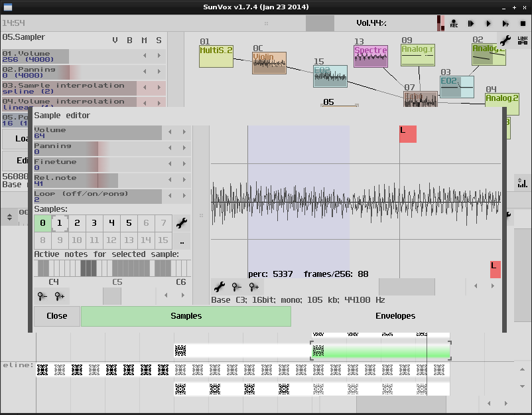Viewport: 532px width, 415px height.
Task: Click the LINK icon in module view
Action: click(x=522, y=41)
